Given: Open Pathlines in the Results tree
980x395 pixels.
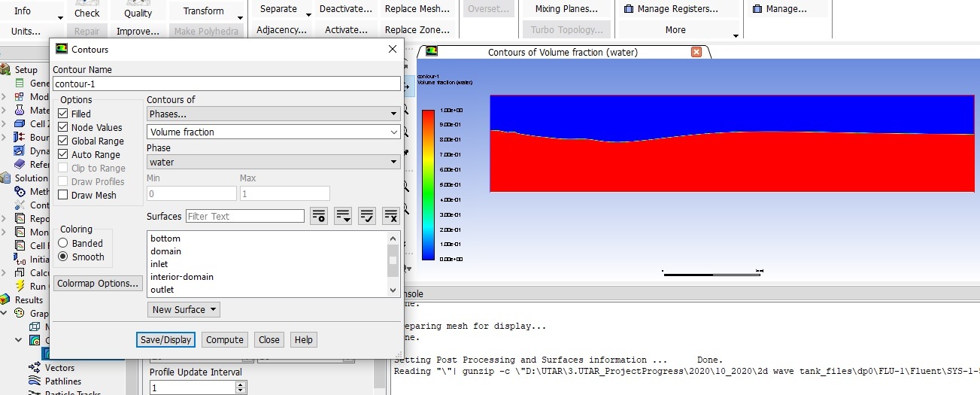Looking at the screenshot, I should 63,381.
